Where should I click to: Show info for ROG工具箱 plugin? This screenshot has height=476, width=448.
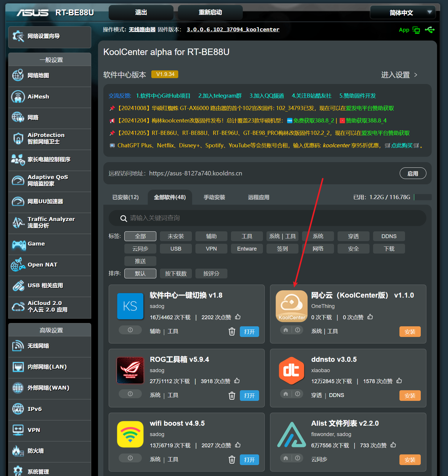[x=130, y=394]
